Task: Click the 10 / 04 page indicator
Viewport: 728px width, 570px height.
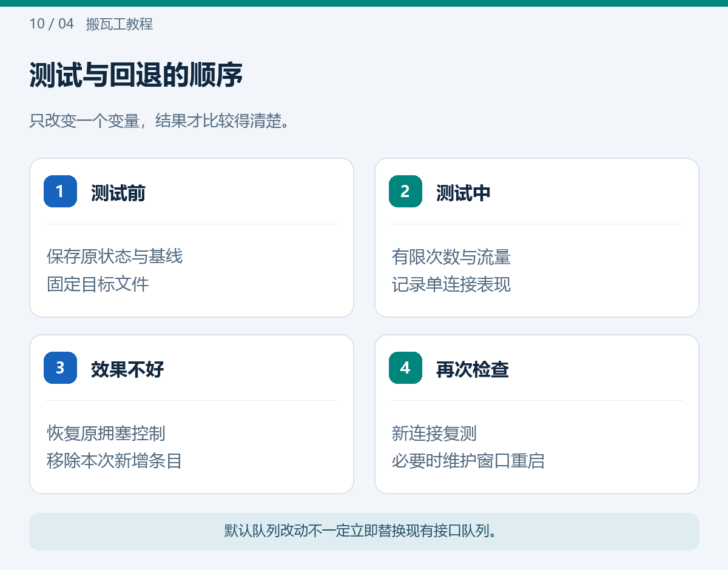Action: 52,24
